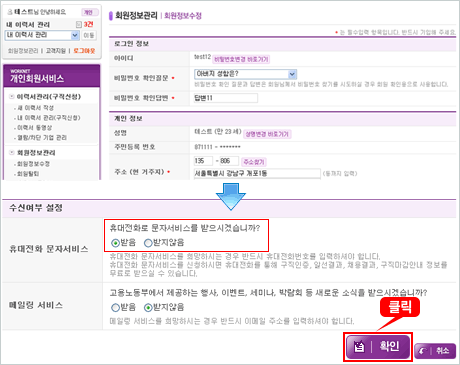The width and height of the screenshot is (460, 365).
Task: Click the 주민등록 번호 label
Action: (x=135, y=147)
